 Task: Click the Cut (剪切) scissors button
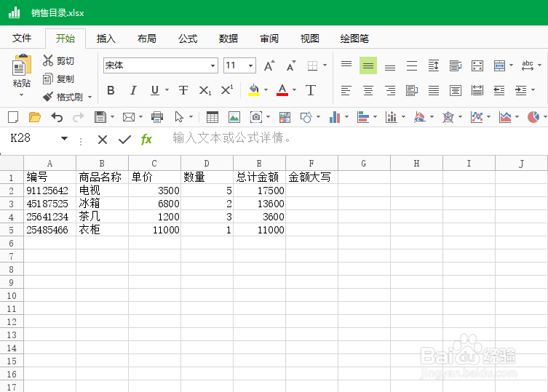[58, 61]
